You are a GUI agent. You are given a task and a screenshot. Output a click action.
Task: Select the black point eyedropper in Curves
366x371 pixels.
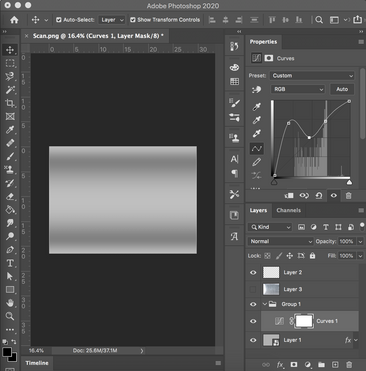point(257,107)
